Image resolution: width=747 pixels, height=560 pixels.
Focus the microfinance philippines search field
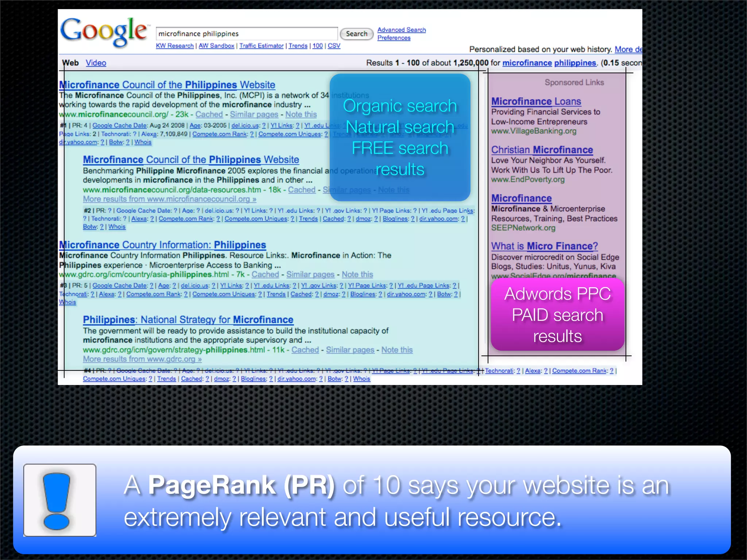tap(247, 34)
